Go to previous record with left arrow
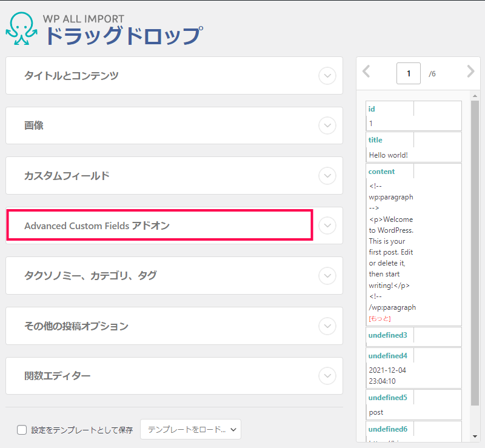Screen dimensions: 485x448 pos(366,72)
